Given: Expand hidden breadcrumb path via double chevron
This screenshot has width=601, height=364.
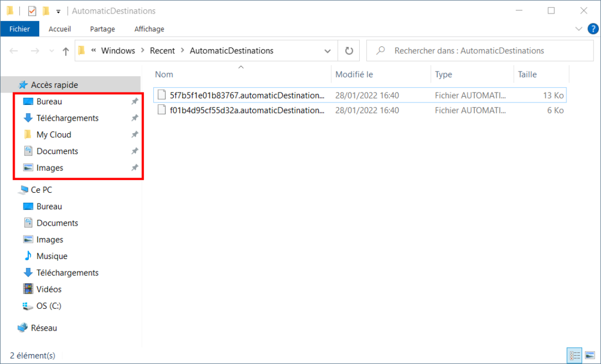Looking at the screenshot, I should pos(93,50).
